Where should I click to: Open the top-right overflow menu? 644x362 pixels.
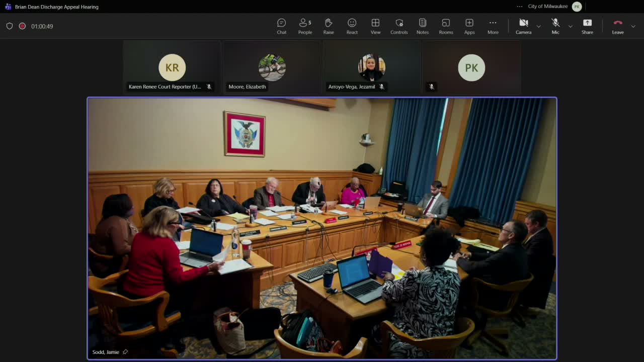[x=519, y=6]
